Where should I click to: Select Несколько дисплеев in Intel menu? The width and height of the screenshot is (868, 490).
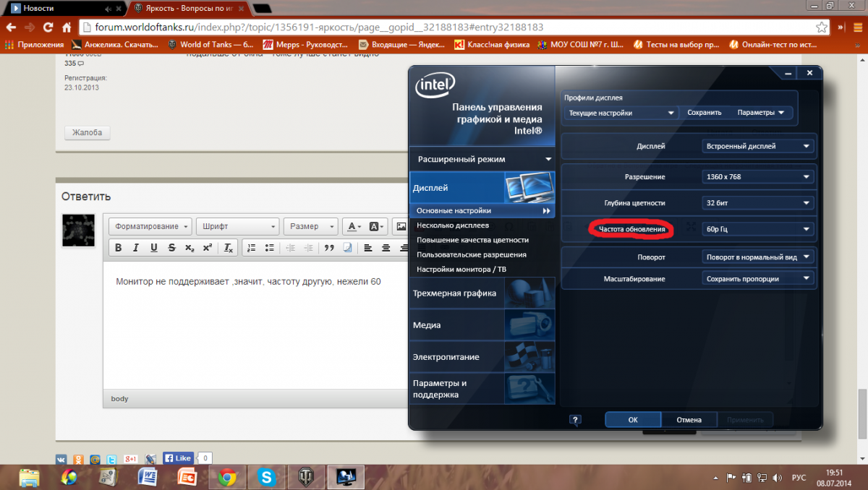[x=453, y=225]
